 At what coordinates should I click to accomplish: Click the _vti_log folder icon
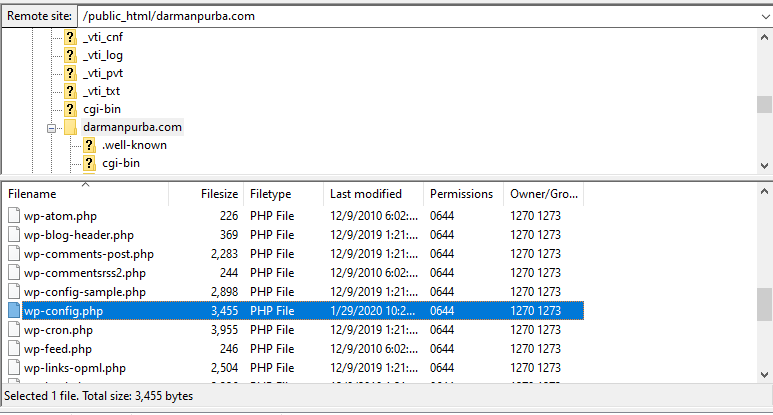click(70, 55)
